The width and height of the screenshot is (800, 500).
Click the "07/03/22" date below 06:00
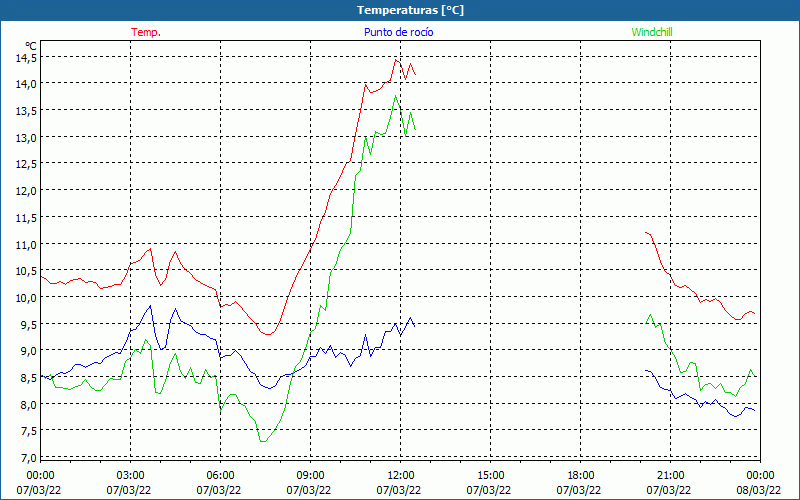coord(219,490)
